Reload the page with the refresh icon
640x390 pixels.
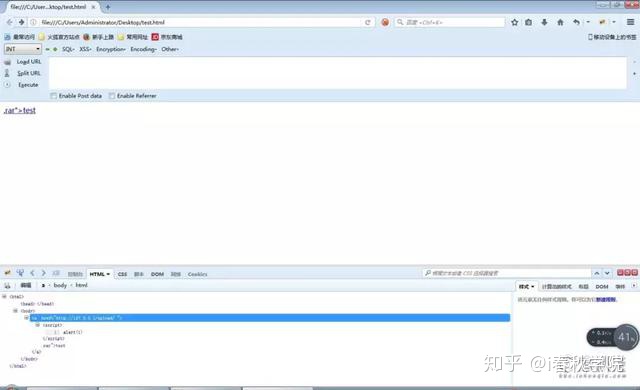click(367, 22)
